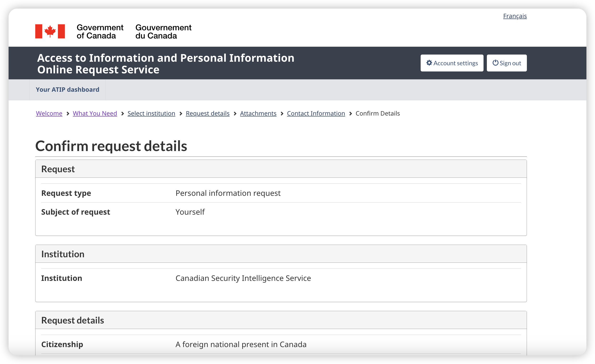The width and height of the screenshot is (595, 364).
Task: Click the Request details panel heading
Action: click(x=73, y=320)
